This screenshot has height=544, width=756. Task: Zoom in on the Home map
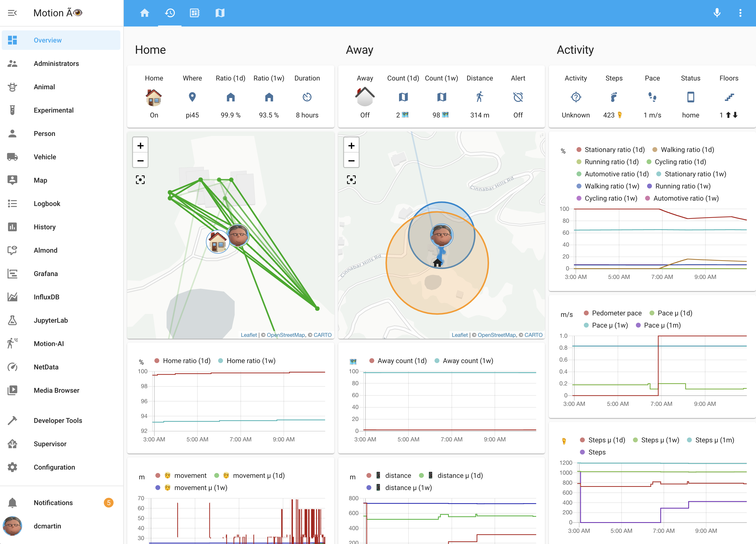tap(140, 146)
